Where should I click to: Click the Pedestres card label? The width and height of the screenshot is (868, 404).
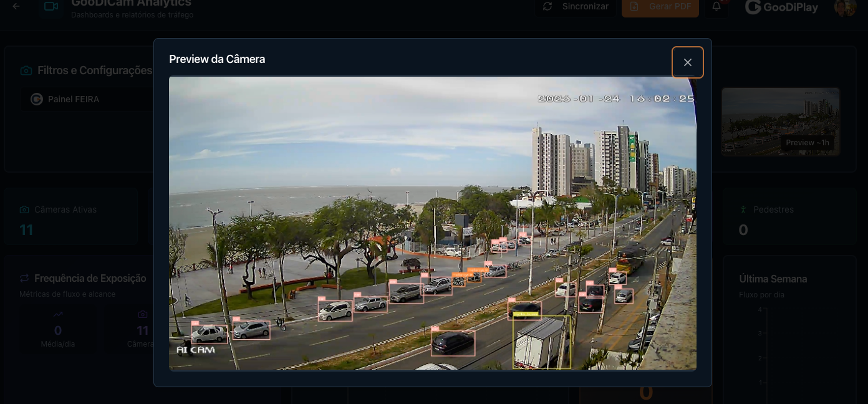pyautogui.click(x=773, y=209)
